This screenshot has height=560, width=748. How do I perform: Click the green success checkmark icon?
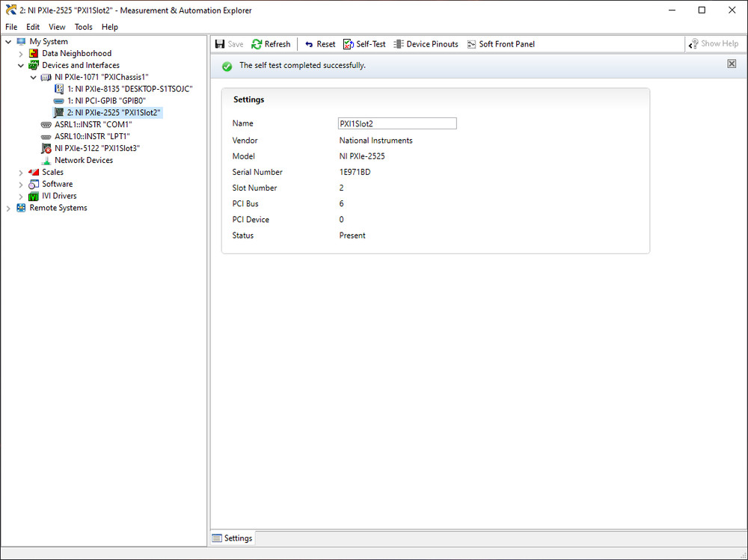pos(227,67)
